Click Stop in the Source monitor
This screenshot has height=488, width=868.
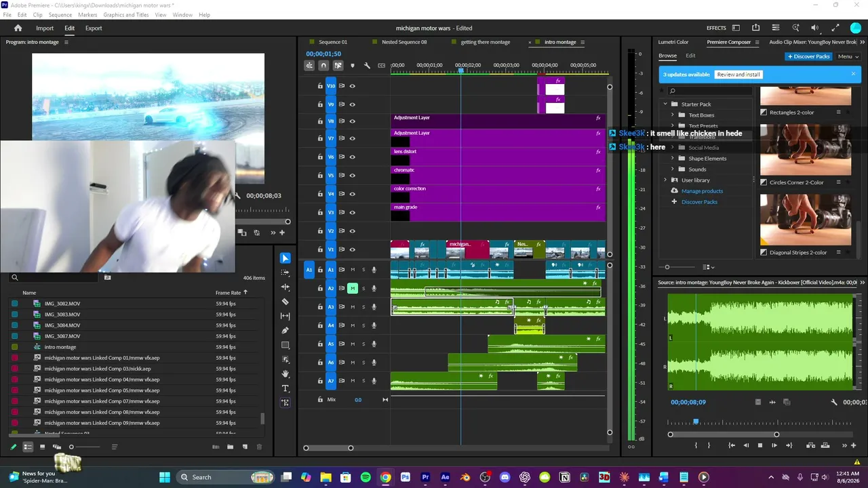[759, 445]
